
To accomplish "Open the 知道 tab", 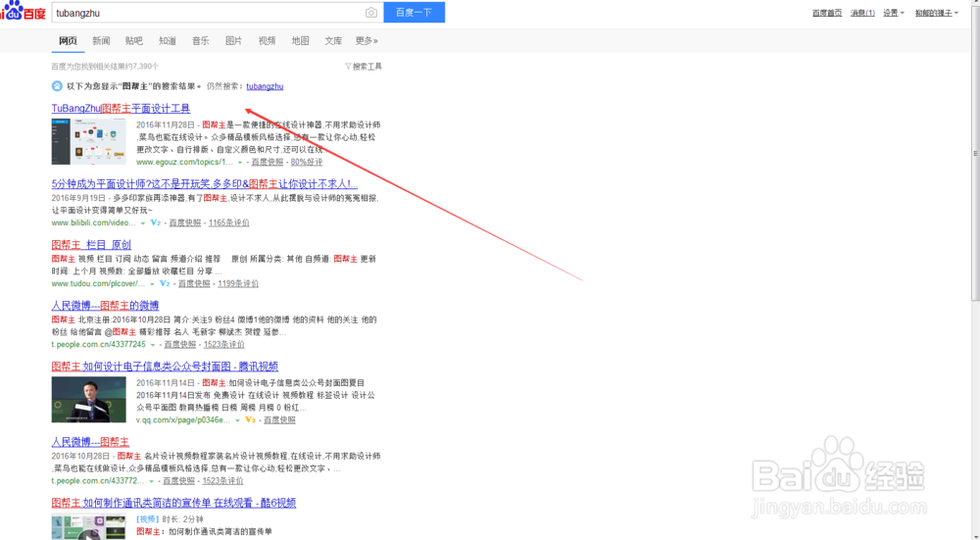I will (168, 40).
